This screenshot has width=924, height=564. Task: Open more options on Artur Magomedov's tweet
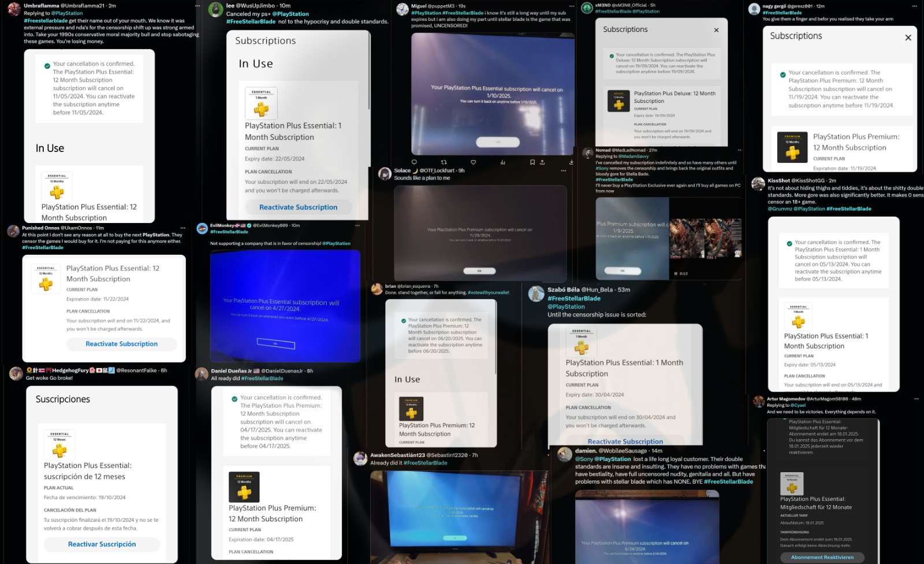coord(916,399)
